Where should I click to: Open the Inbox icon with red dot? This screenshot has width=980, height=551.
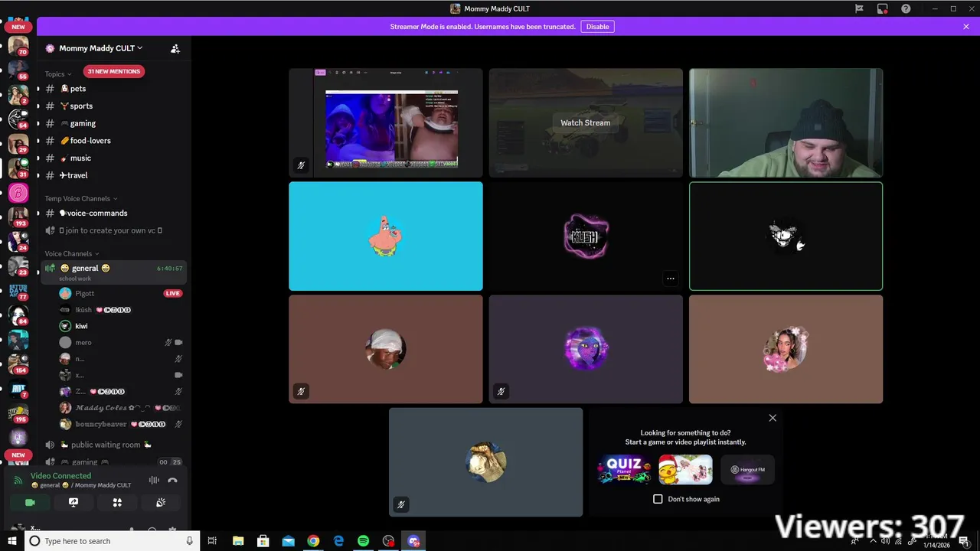[882, 8]
